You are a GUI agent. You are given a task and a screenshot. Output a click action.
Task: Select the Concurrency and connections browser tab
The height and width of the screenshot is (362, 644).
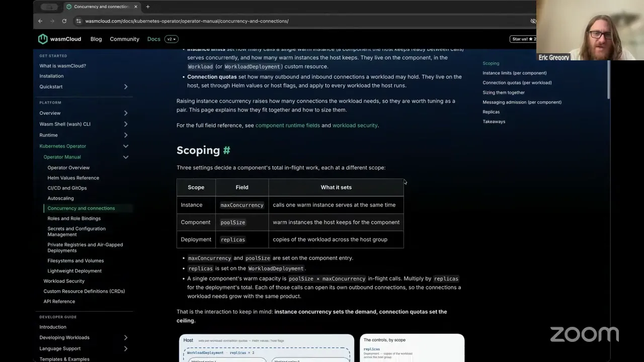click(x=102, y=7)
